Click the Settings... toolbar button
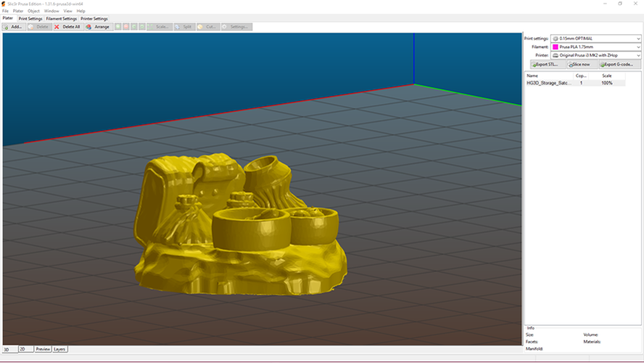 (236, 27)
